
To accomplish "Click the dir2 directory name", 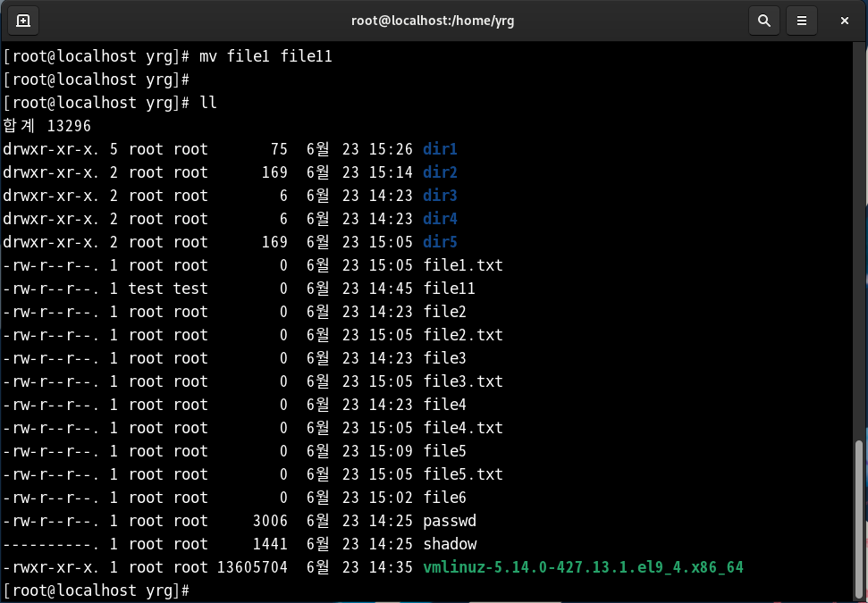I will (x=440, y=172).
